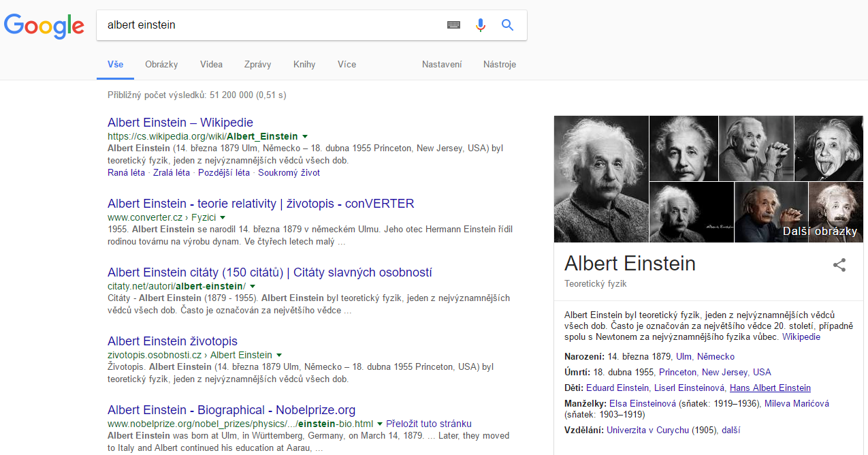Click Další obrázky more images thumbnail
This screenshot has width=868, height=455.
click(820, 232)
